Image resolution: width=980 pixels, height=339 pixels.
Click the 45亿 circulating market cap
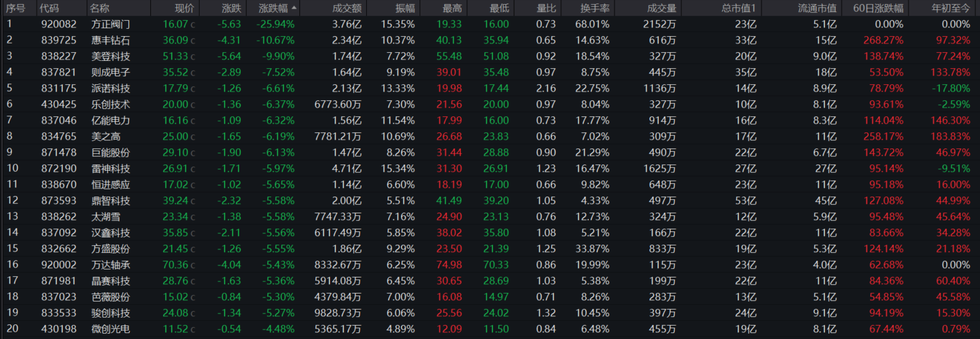click(x=826, y=201)
